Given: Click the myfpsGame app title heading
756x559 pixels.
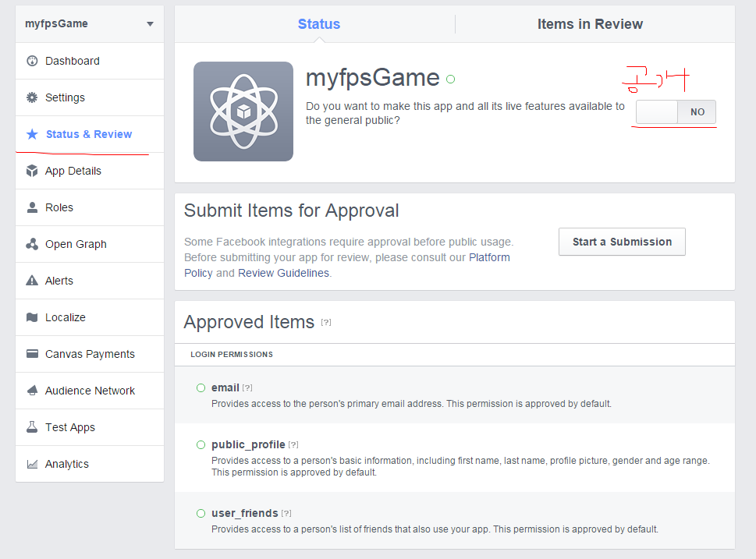Looking at the screenshot, I should (373, 78).
